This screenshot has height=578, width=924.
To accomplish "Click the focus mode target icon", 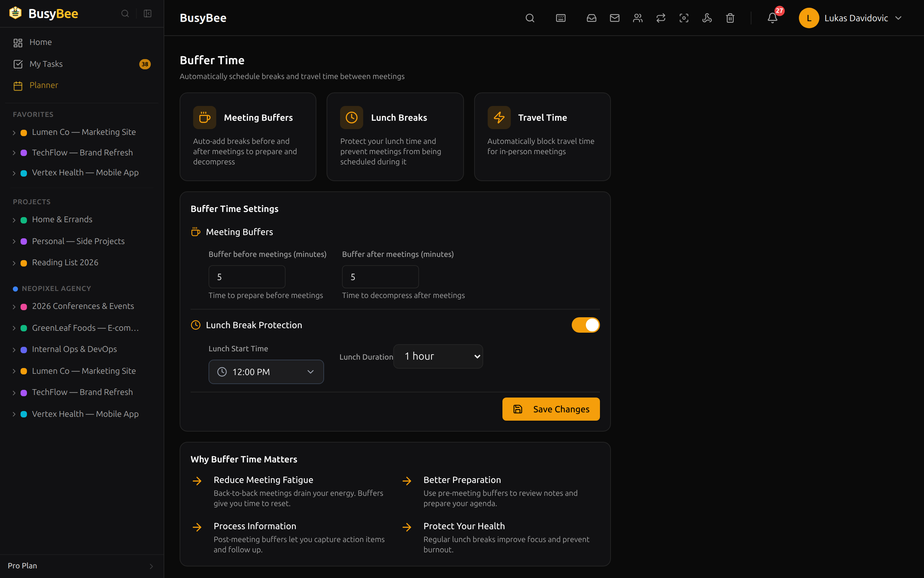I will point(684,18).
